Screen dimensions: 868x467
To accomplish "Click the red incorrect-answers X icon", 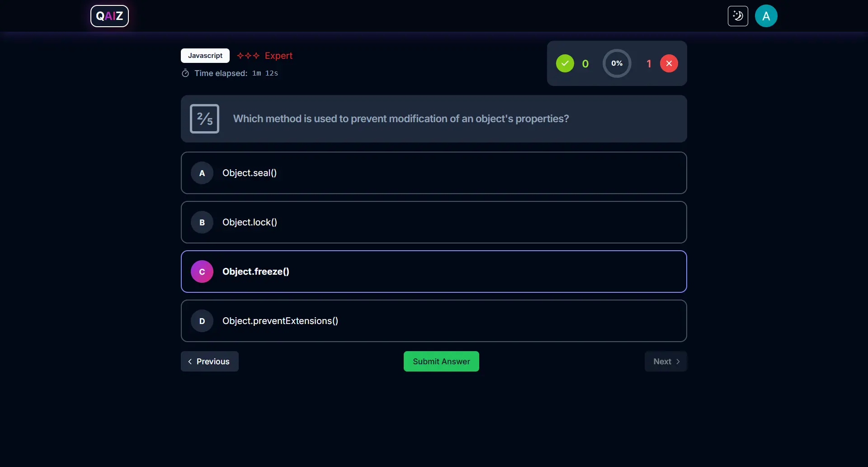I will pos(669,63).
